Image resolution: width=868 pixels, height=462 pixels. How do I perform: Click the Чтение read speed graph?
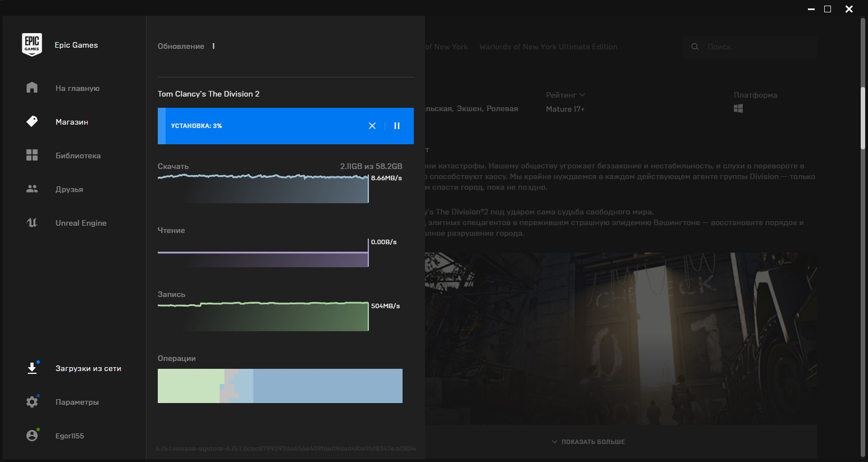click(263, 253)
